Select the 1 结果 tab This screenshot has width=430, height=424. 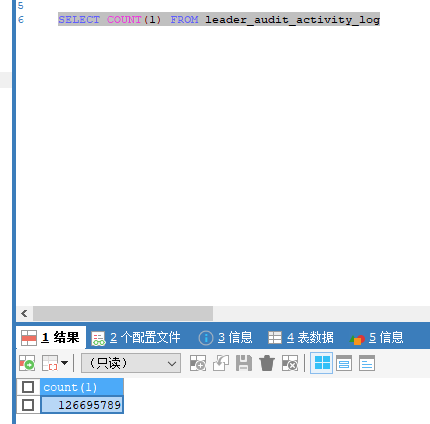(51, 338)
